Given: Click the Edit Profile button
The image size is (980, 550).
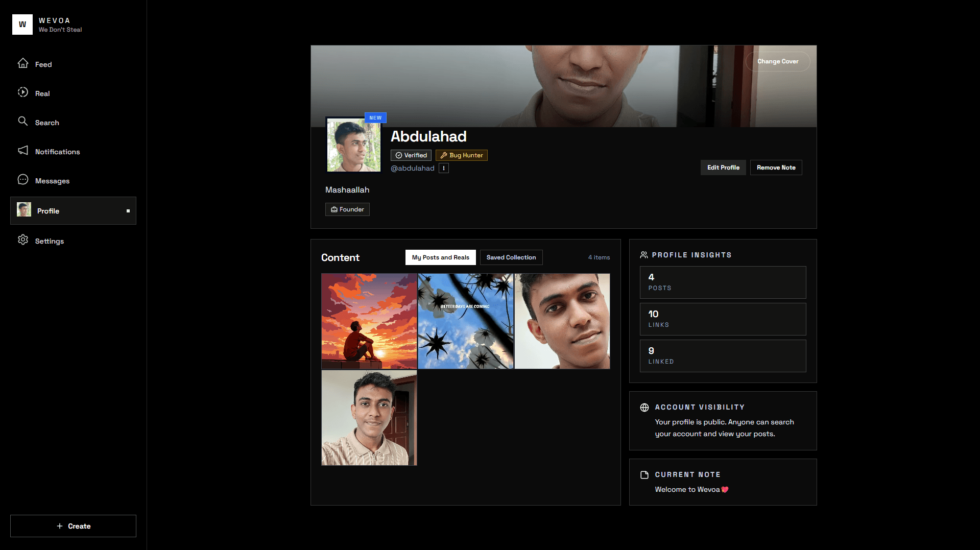Looking at the screenshot, I should pyautogui.click(x=723, y=168).
